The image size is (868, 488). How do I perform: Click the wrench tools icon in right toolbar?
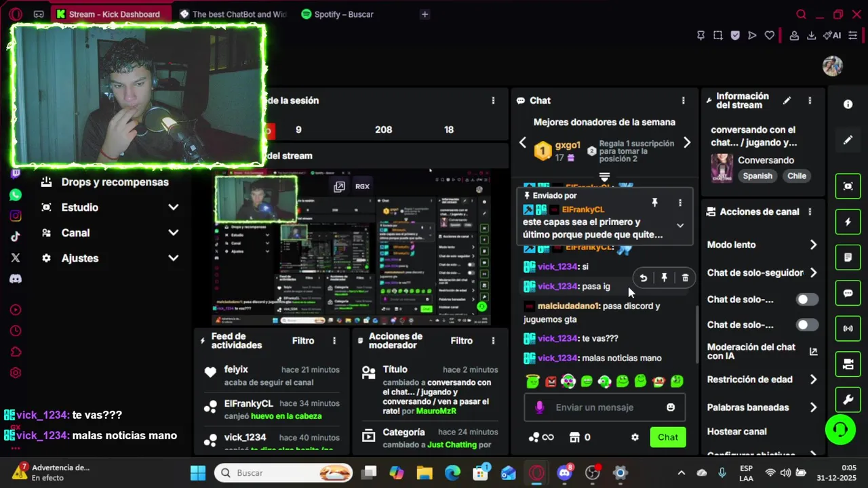point(848,400)
